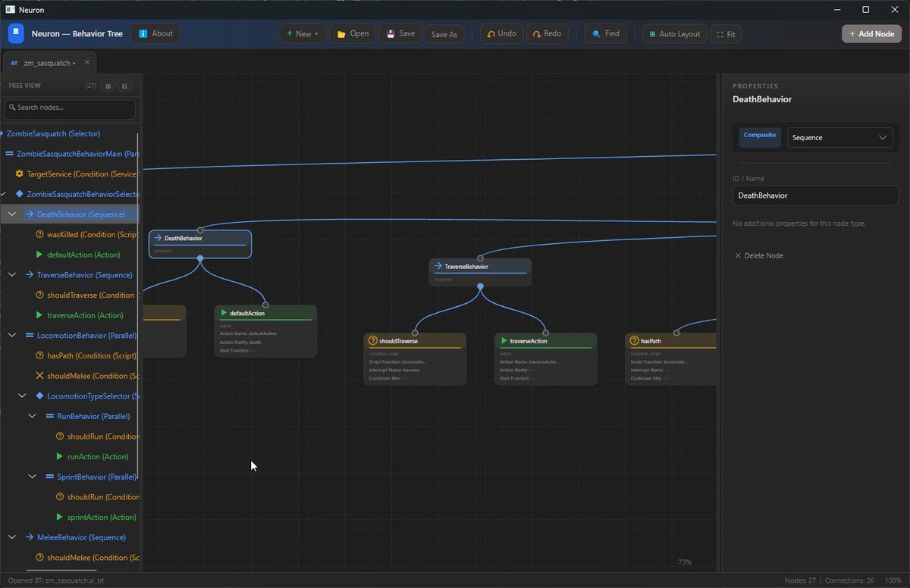Close the zm_sasquatch tab

tap(86, 63)
